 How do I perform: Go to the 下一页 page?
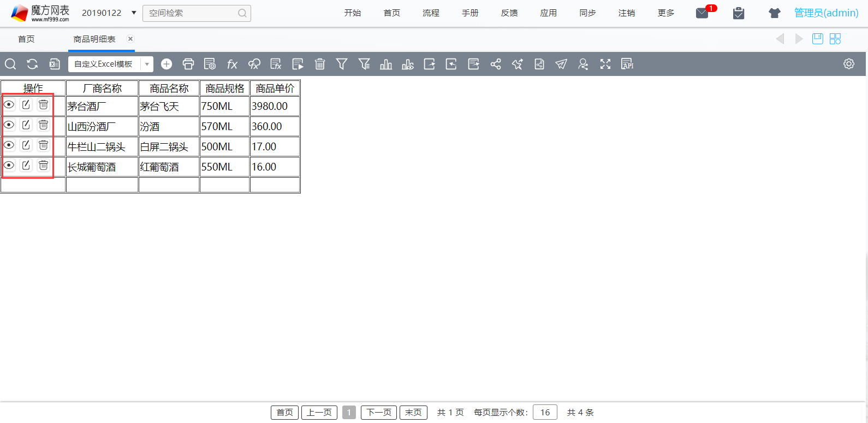click(379, 412)
